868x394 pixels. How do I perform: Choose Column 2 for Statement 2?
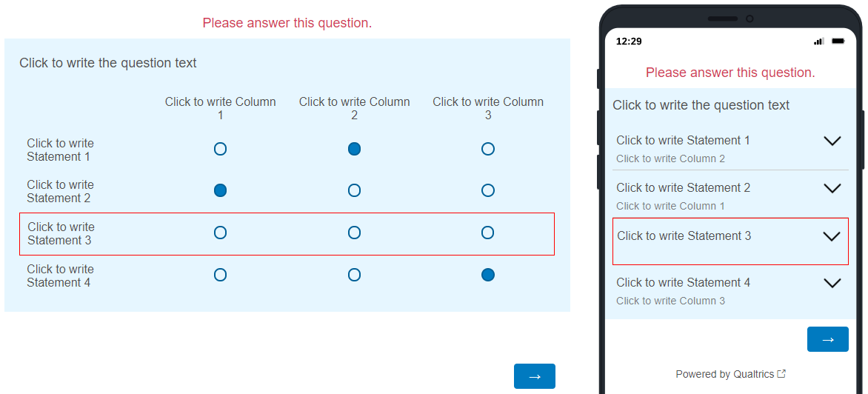tap(354, 190)
